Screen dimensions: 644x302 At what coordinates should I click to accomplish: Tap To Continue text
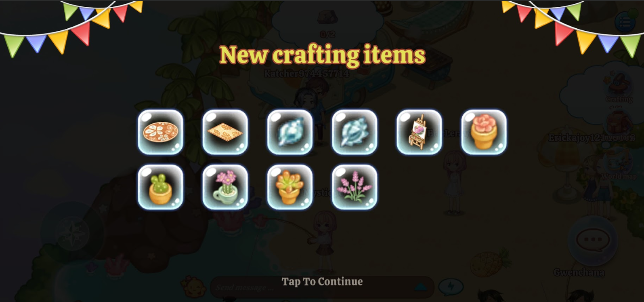coord(322,281)
